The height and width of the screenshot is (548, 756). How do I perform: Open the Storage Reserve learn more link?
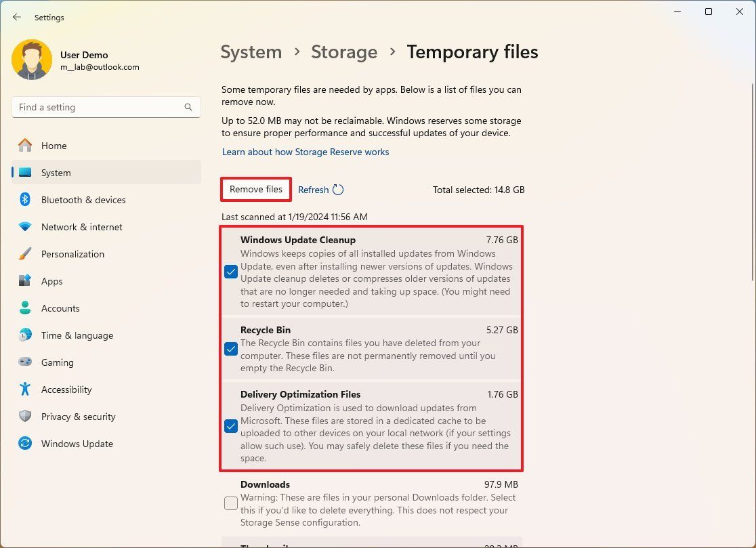coord(305,152)
